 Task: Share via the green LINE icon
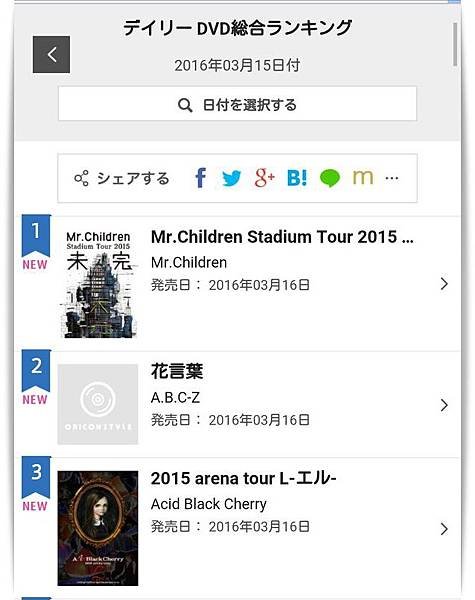(x=330, y=178)
